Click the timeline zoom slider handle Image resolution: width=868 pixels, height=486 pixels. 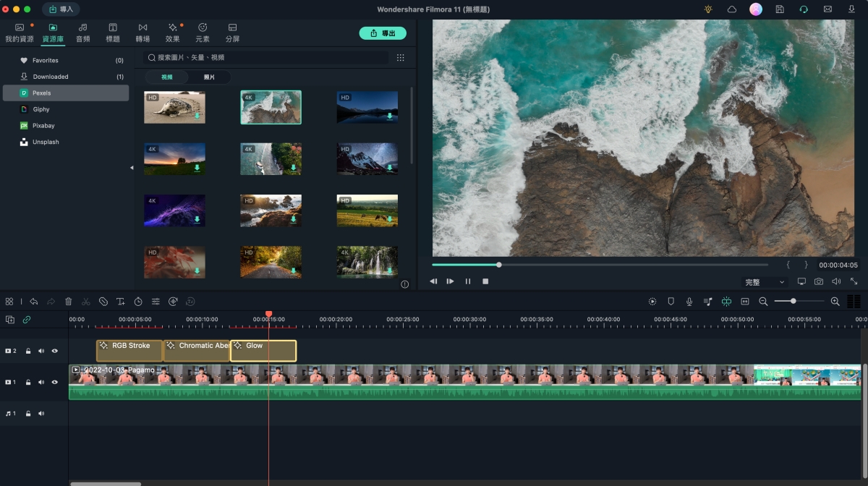point(793,301)
